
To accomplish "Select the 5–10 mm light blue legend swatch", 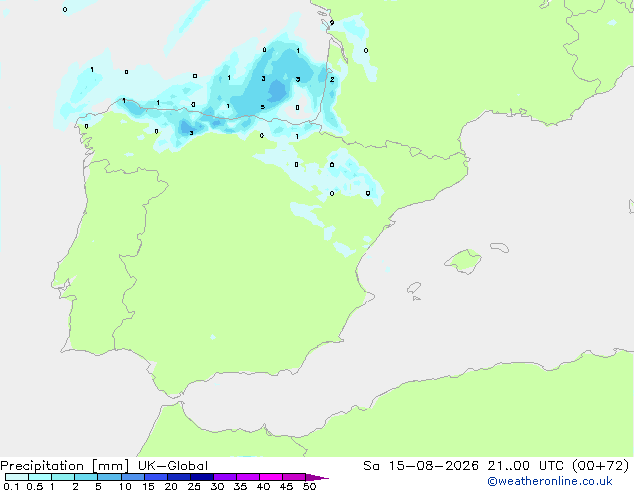I will tap(109, 477).
